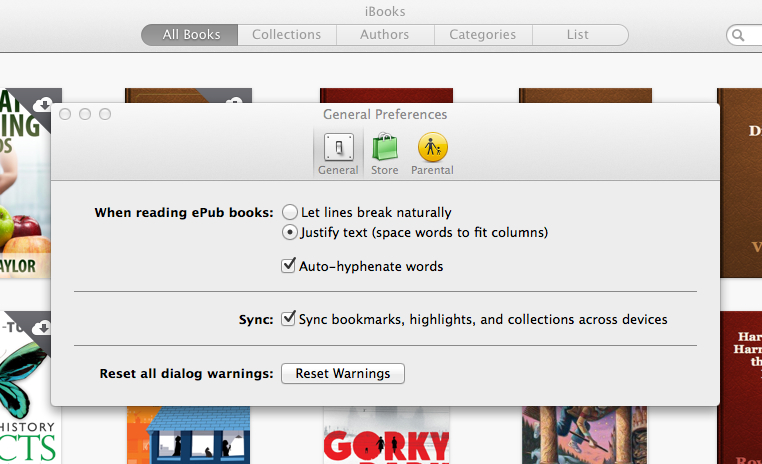Screen dimensions: 762x464
Task: Click the search magnifier icon in iBooks
Action: tap(738, 35)
